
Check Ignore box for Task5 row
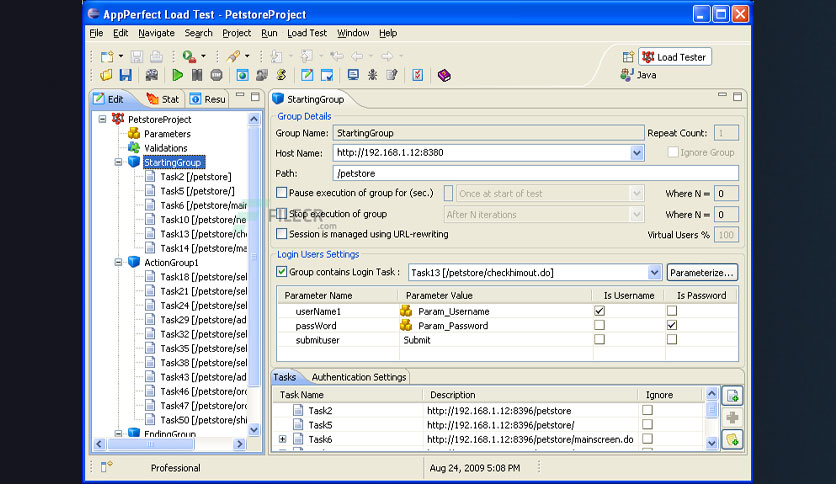click(647, 424)
